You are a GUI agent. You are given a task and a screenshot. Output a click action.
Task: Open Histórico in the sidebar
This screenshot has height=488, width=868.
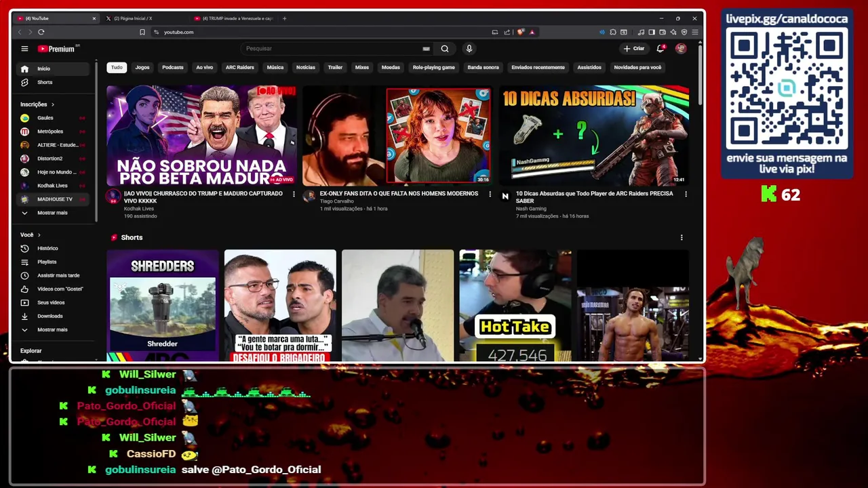tap(54, 248)
